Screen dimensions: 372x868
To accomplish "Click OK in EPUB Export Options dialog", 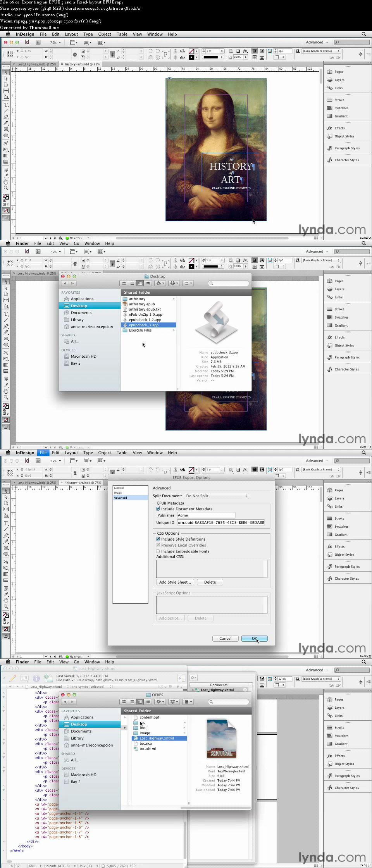I will point(254,638).
